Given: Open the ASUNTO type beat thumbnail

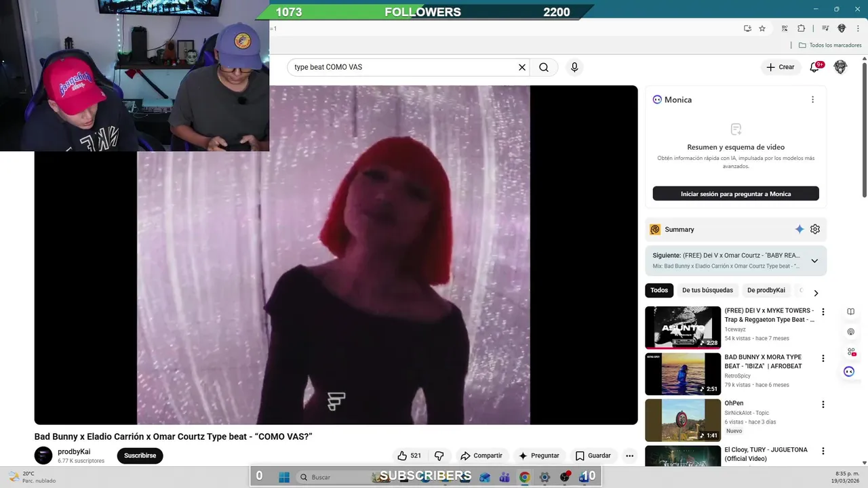Looking at the screenshot, I should click(x=683, y=327).
